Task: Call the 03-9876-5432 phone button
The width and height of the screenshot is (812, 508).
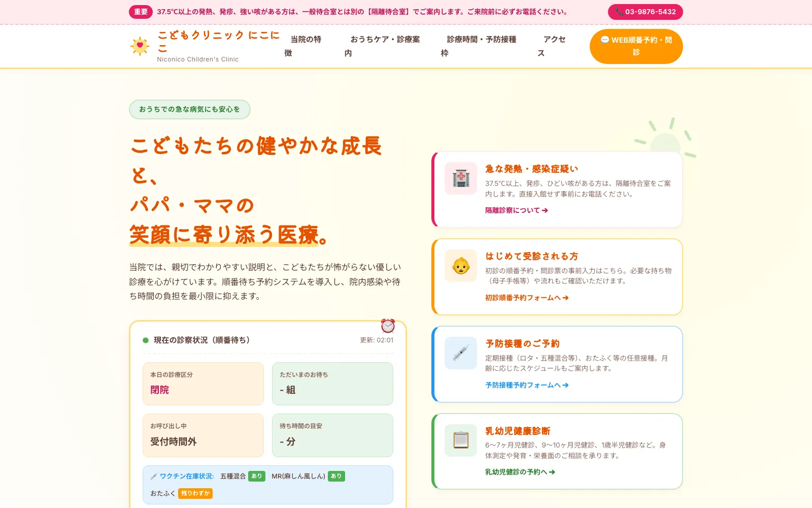Action: coord(646,12)
